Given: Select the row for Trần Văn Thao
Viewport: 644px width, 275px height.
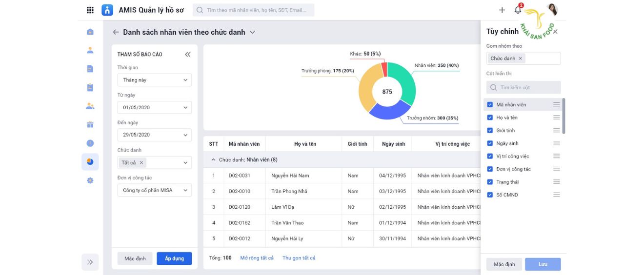Looking at the screenshot, I should tap(342, 223).
